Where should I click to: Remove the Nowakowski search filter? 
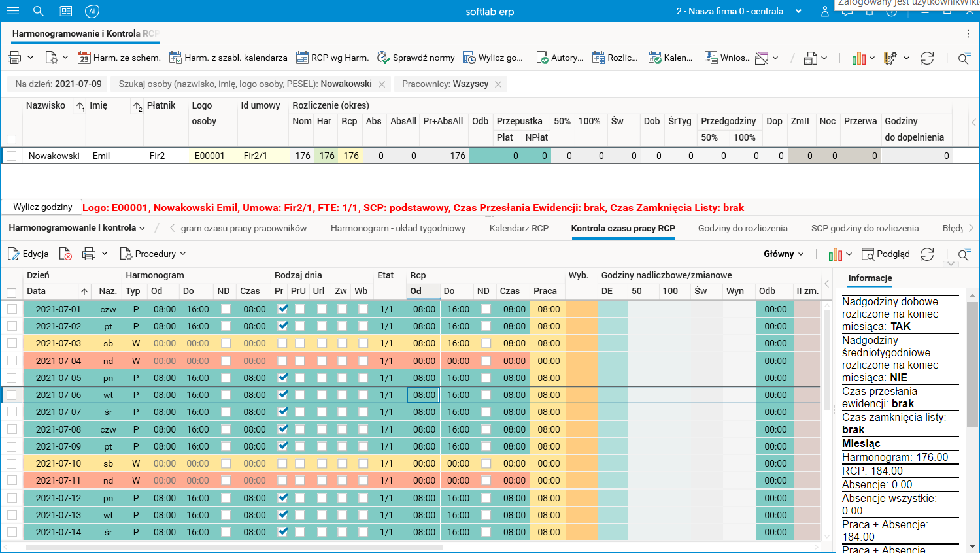pyautogui.click(x=382, y=84)
